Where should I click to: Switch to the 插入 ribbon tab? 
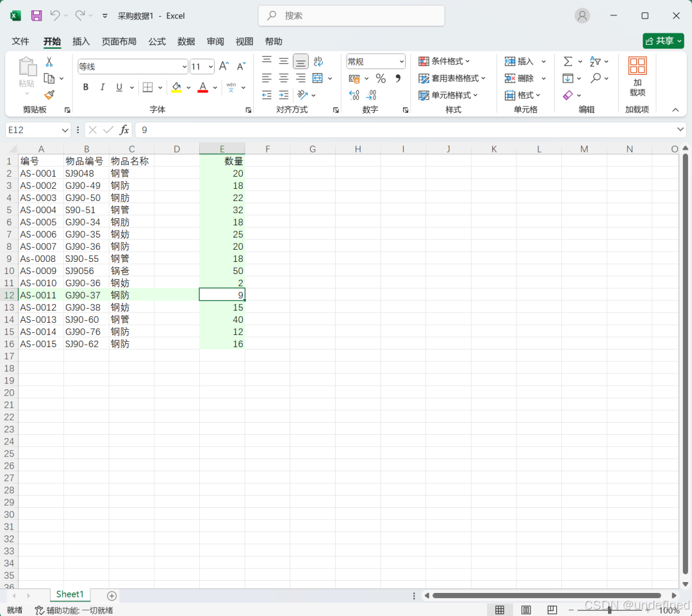click(x=81, y=41)
